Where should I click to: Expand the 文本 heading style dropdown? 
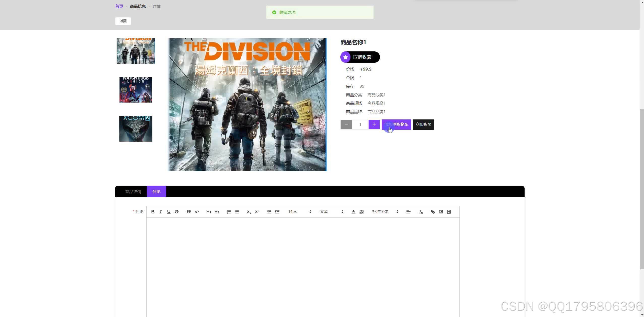click(x=331, y=212)
